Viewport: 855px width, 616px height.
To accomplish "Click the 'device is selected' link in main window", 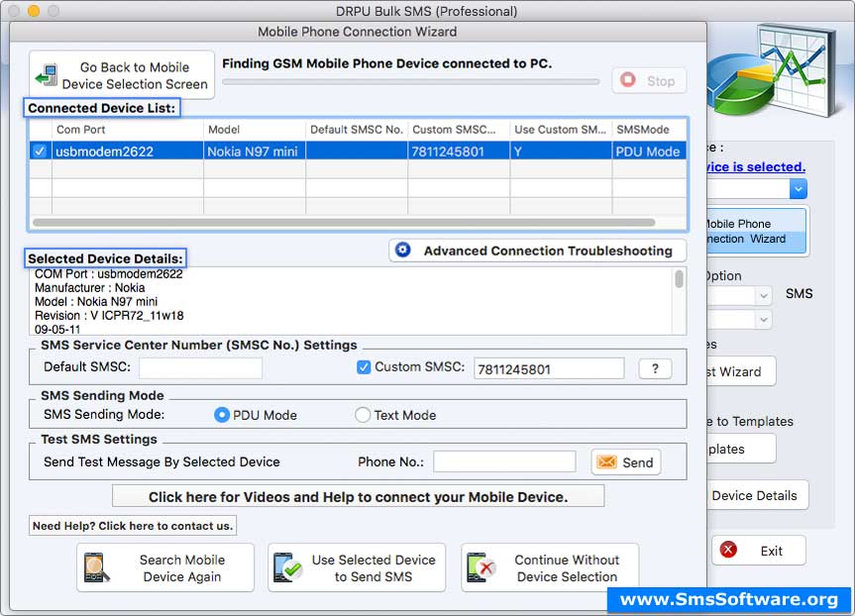I will [x=756, y=166].
